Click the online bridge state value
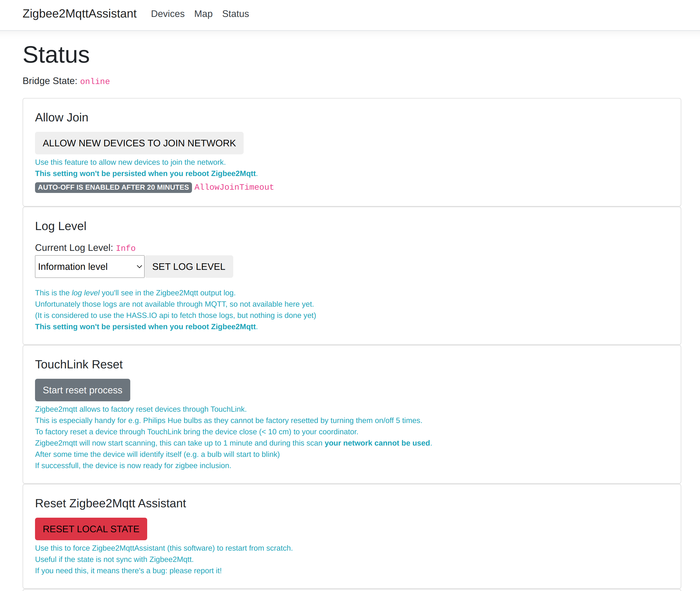This screenshot has height=591, width=700. coord(95,81)
